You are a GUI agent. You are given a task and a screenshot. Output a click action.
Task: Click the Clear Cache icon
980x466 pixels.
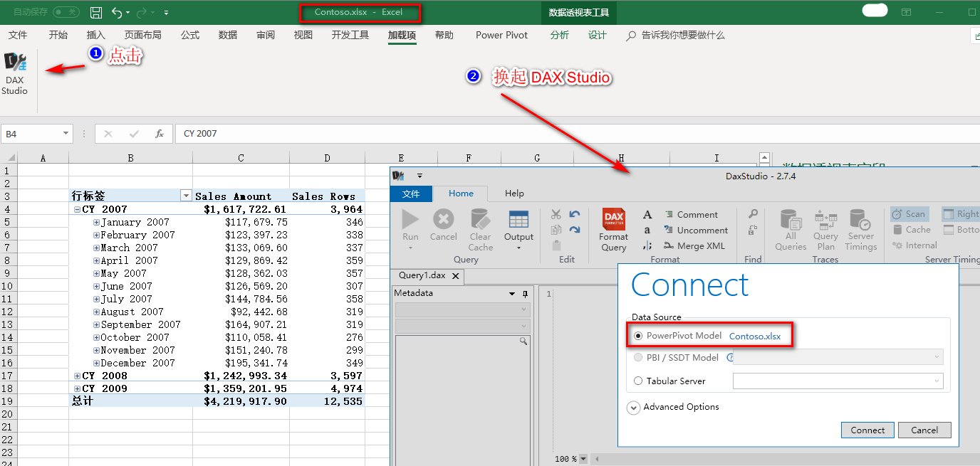pyautogui.click(x=480, y=220)
